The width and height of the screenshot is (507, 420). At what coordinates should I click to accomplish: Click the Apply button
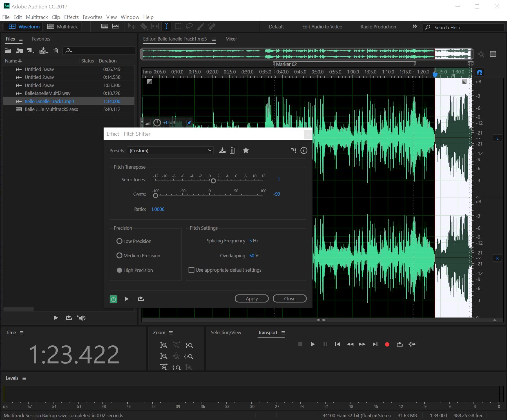(252, 299)
